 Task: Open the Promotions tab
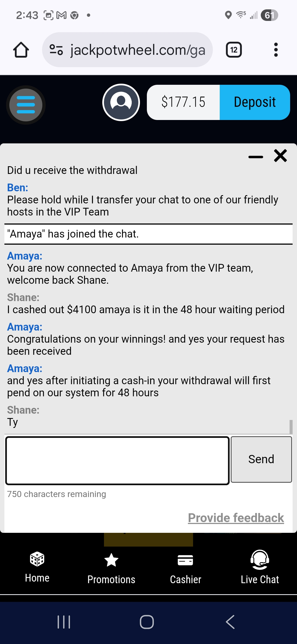click(x=111, y=568)
